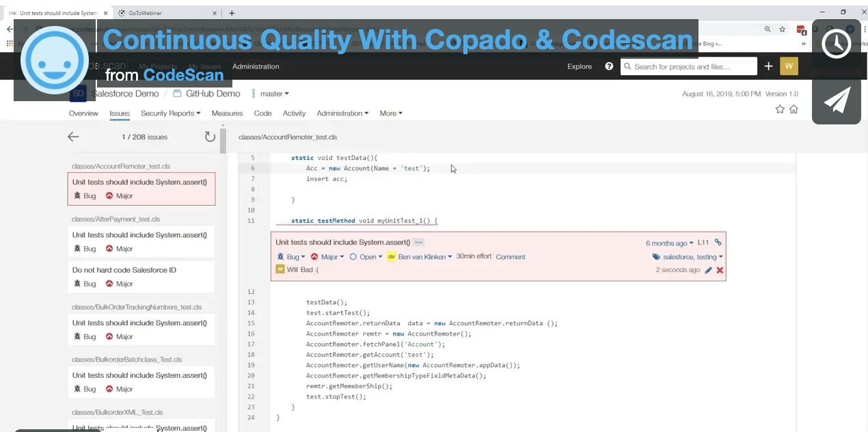This screenshot has height=432, width=868.
Task: Go to the Code tab
Action: click(262, 113)
